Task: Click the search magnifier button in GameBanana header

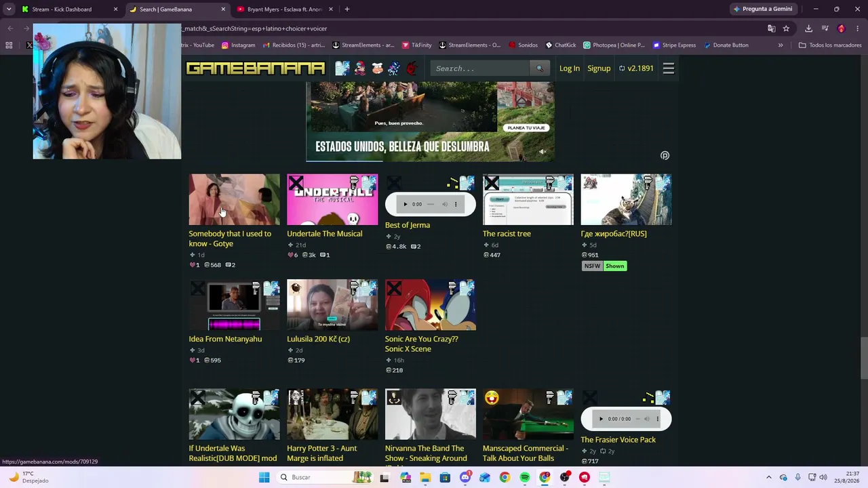Action: (x=540, y=68)
